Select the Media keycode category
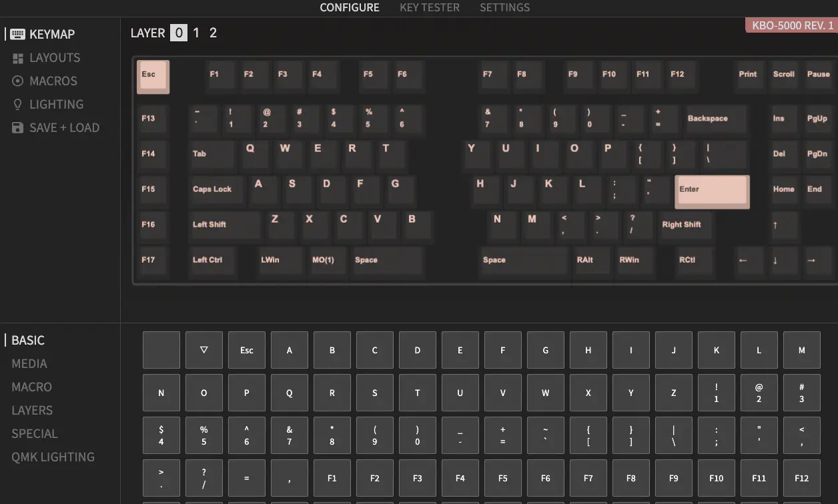Screen dimensions: 838x504 point(29,364)
